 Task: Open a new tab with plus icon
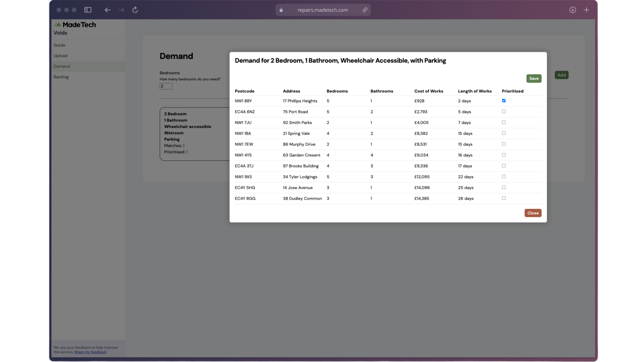(586, 10)
